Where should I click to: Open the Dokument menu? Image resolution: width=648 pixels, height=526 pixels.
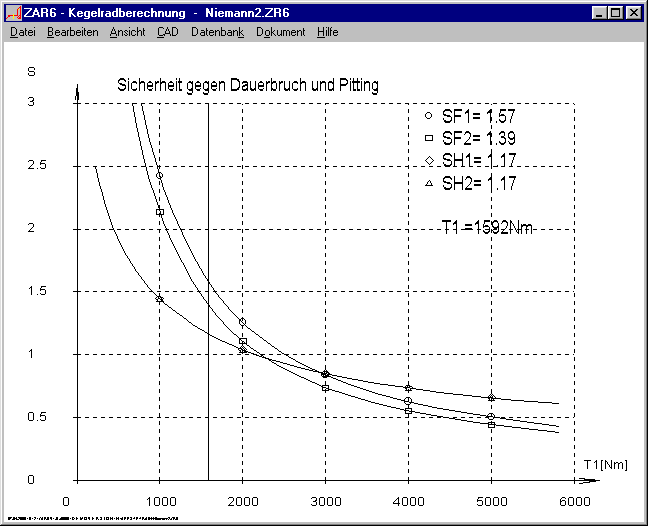pos(281,32)
